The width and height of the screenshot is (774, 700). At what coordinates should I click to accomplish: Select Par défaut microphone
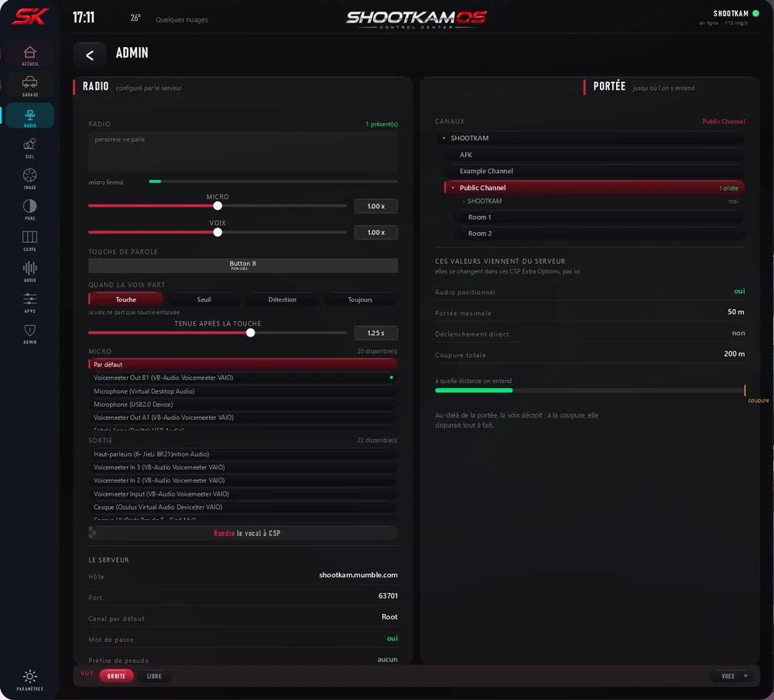coord(243,364)
